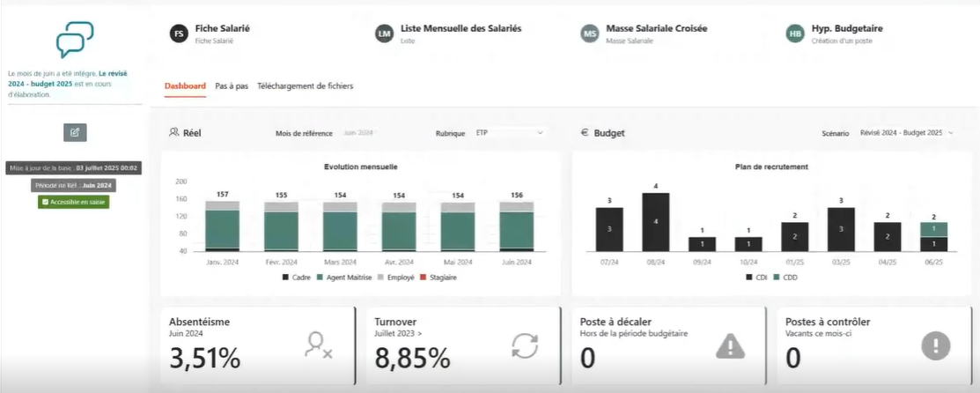Screen dimensions: 980x393
Task: Click the pencil edit icon button
Action: (75, 132)
